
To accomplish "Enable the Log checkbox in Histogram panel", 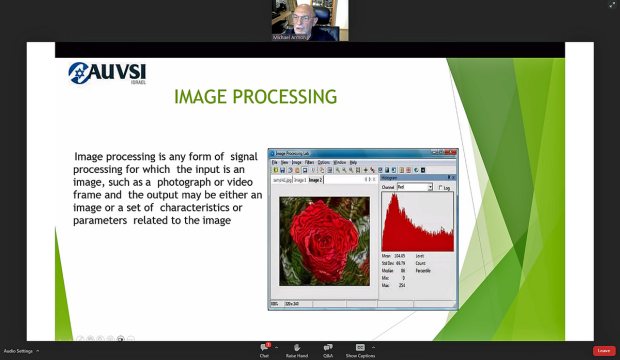I will [440, 188].
